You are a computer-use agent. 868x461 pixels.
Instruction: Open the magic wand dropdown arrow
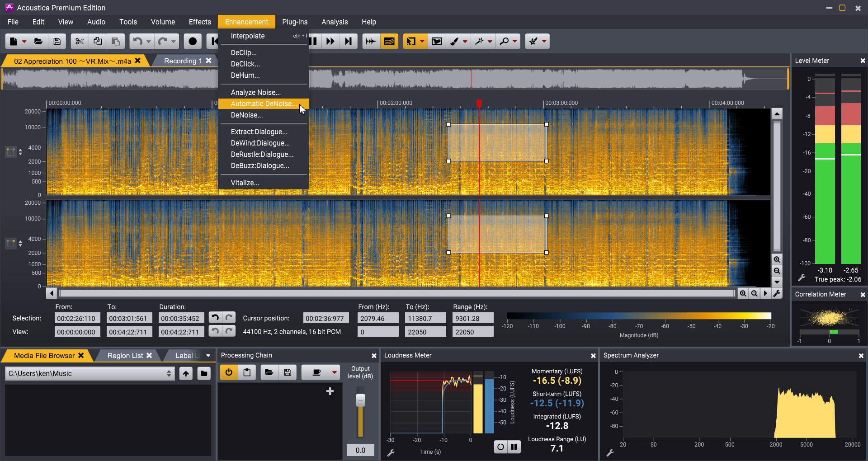(x=490, y=41)
